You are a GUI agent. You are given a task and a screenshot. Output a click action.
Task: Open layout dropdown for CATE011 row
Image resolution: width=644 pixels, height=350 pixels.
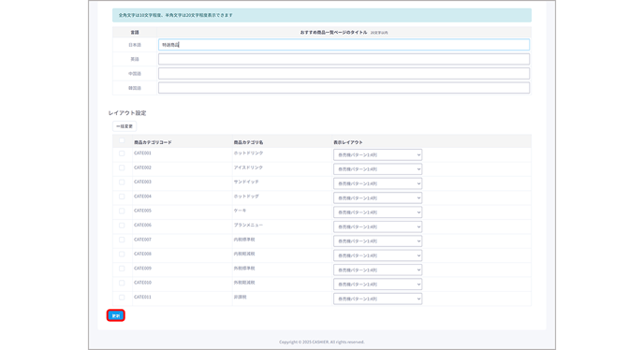(377, 299)
